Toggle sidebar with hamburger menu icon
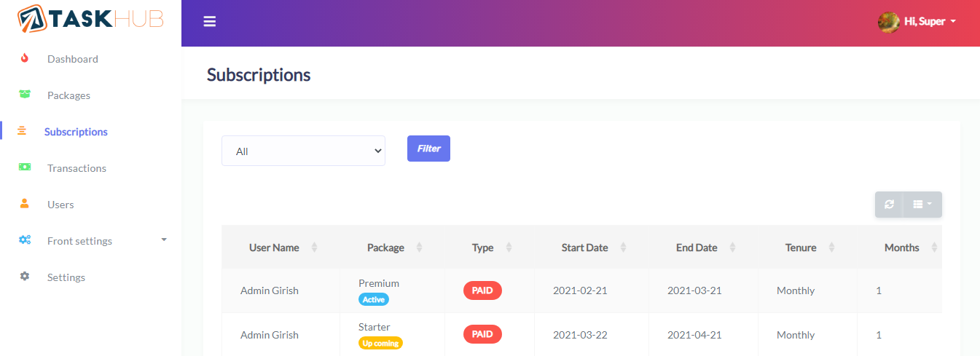The width and height of the screenshot is (980, 356). click(210, 22)
